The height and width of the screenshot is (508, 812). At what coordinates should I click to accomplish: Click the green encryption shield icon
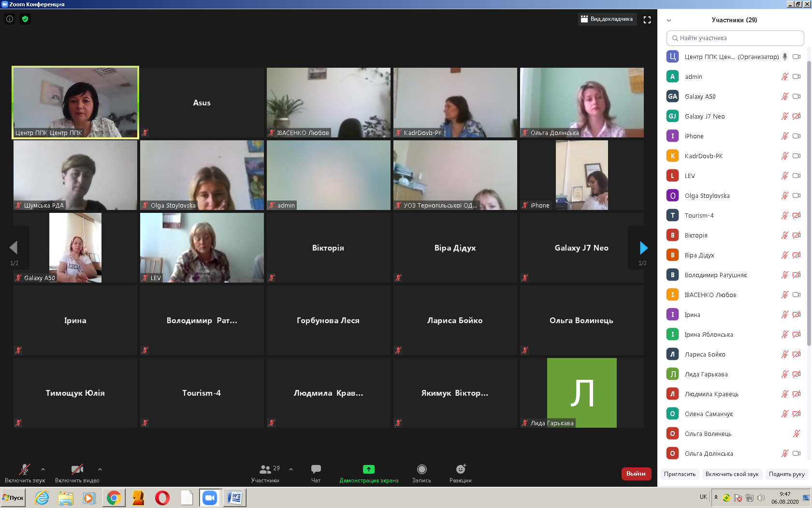pos(25,19)
